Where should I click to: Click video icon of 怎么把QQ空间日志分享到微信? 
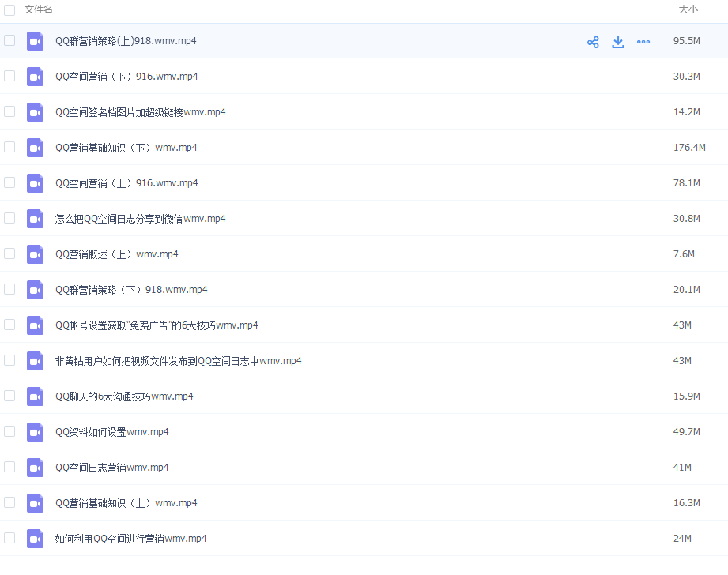pos(36,219)
